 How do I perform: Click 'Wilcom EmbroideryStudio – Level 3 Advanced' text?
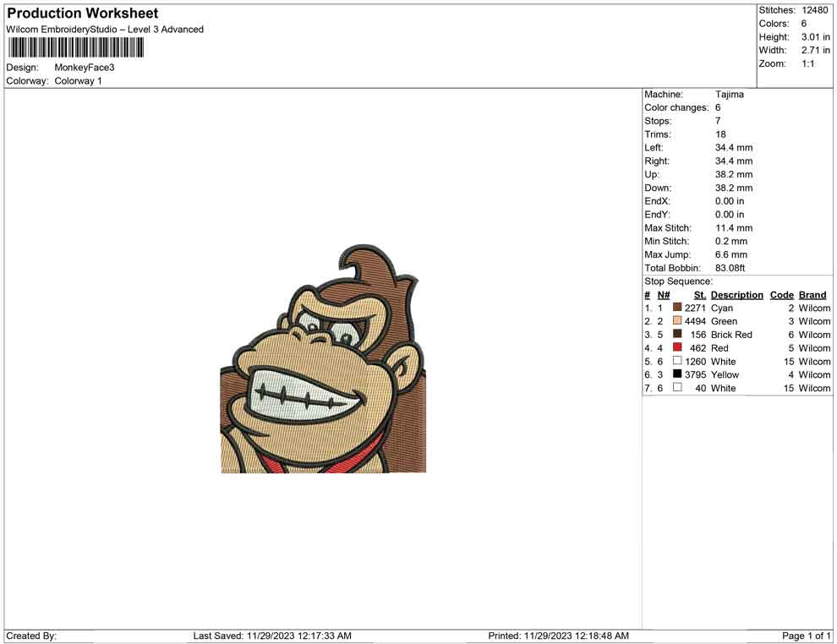pos(105,30)
